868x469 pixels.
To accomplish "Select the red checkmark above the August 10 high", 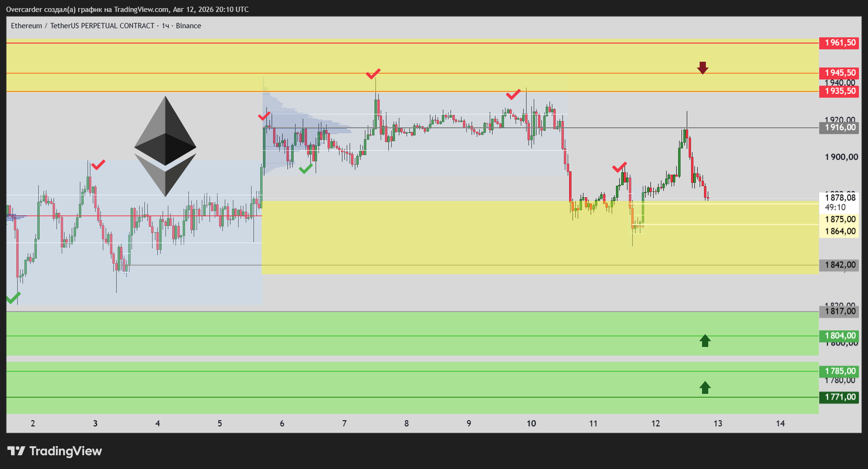I will point(513,94).
